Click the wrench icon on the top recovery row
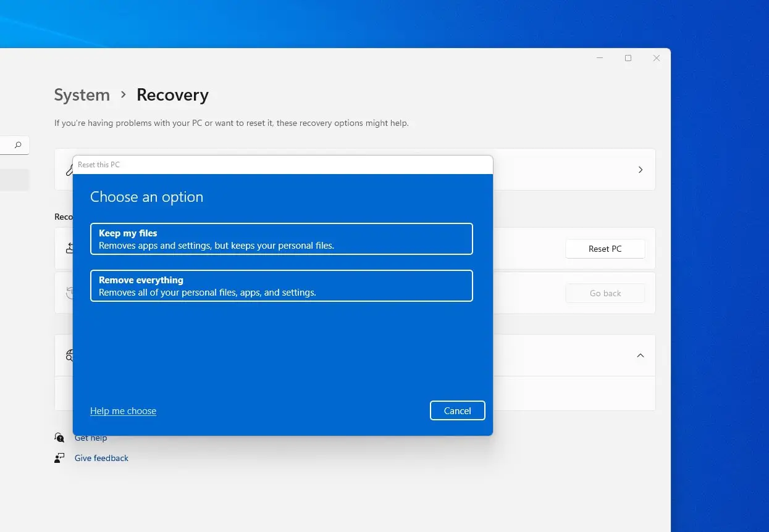Viewport: 769px width, 532px height. (70, 170)
